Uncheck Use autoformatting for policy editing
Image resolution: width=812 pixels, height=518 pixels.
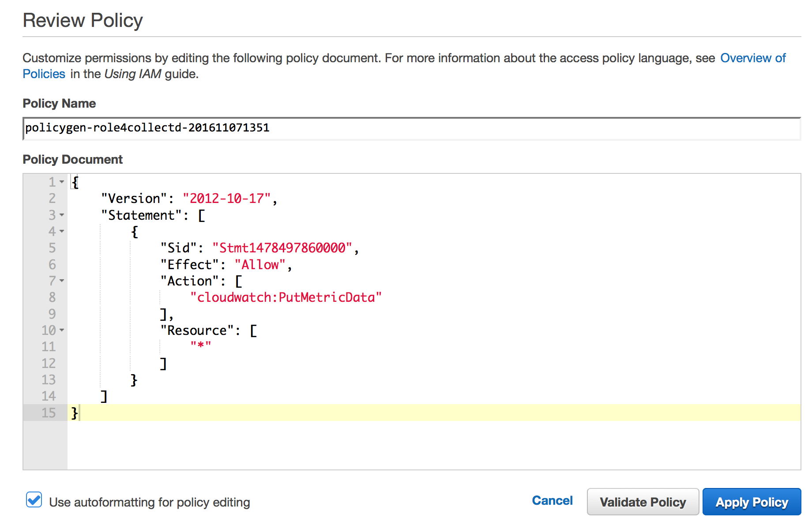[x=34, y=500]
